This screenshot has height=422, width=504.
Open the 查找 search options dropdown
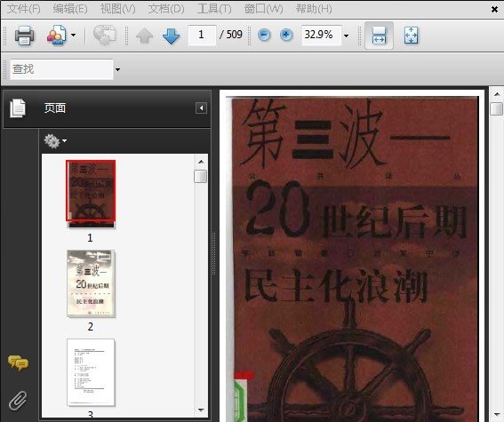pos(117,69)
